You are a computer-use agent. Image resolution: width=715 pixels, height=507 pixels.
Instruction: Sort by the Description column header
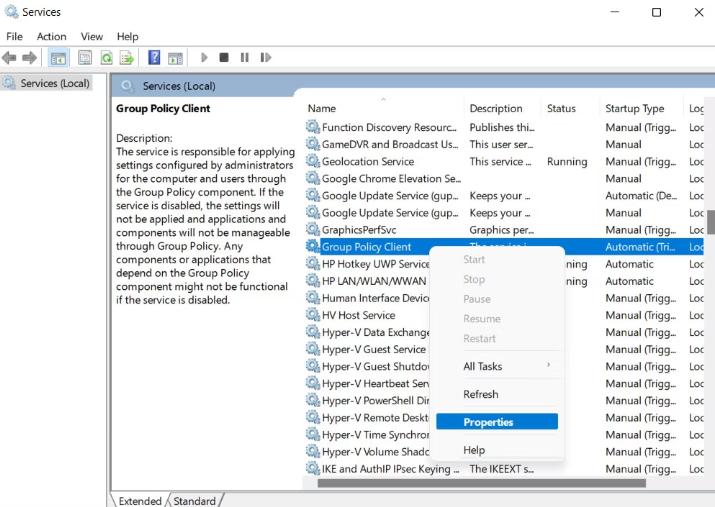pos(503,109)
